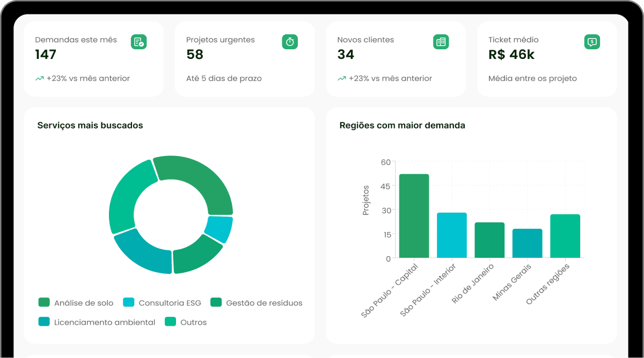Toggle Consultoria ESG legend item
The image size is (644, 358).
coord(162,303)
